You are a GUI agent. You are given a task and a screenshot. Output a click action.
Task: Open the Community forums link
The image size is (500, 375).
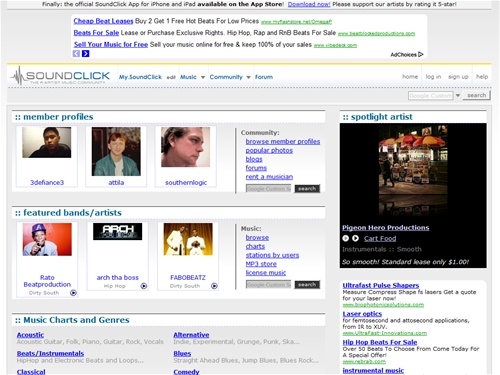(256, 168)
